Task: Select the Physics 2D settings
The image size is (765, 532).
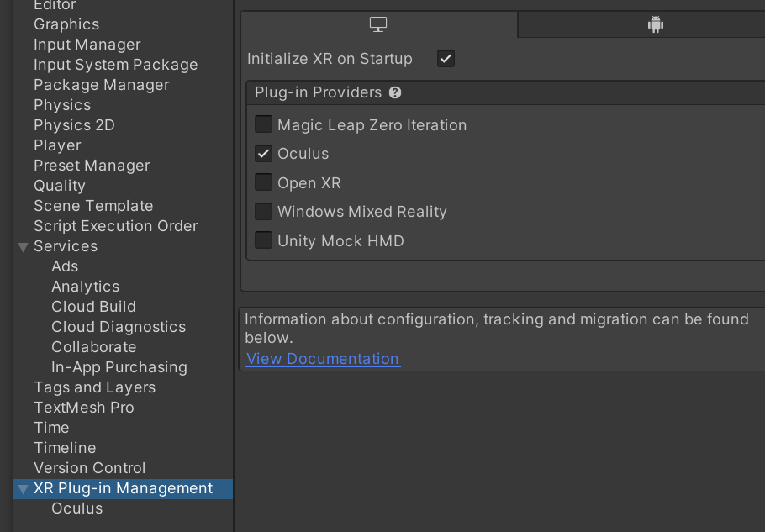Action: pyautogui.click(x=74, y=124)
